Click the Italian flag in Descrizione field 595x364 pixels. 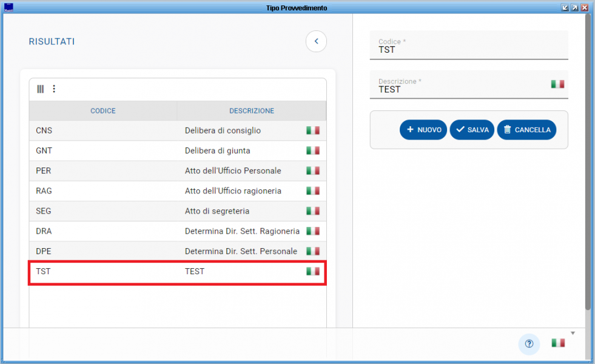557,84
